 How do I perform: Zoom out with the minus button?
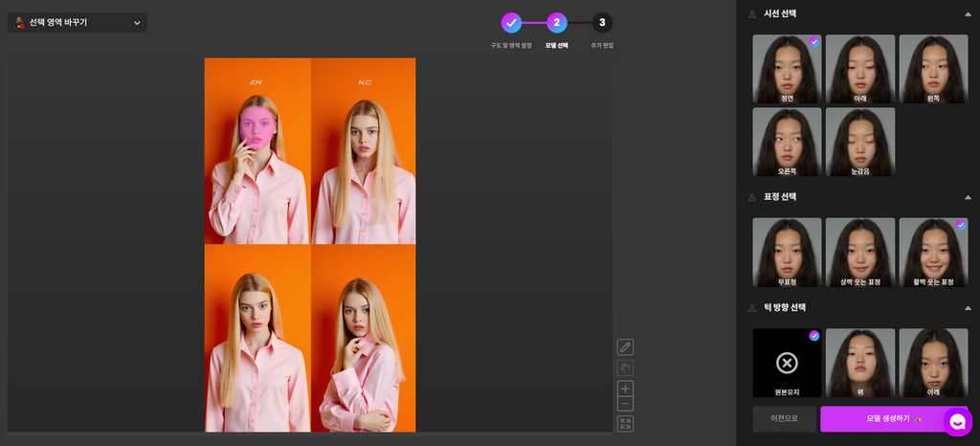[x=625, y=404]
